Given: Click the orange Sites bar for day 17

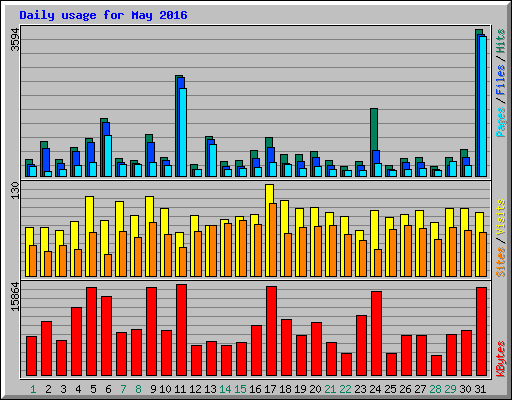Looking at the screenshot, I should point(273,240).
